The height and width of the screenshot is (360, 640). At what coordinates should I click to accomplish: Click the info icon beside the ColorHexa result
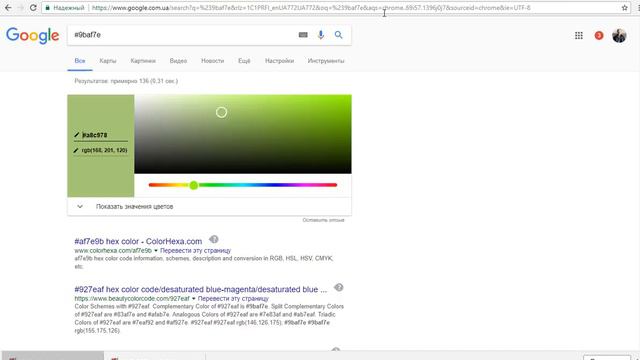pyautogui.click(x=213, y=240)
